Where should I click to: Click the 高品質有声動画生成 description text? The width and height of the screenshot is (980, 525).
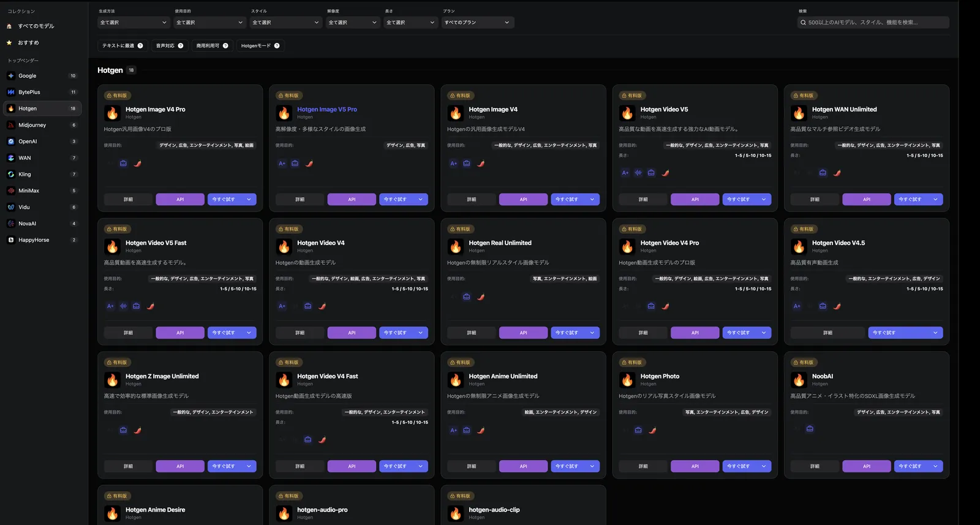tap(814, 263)
